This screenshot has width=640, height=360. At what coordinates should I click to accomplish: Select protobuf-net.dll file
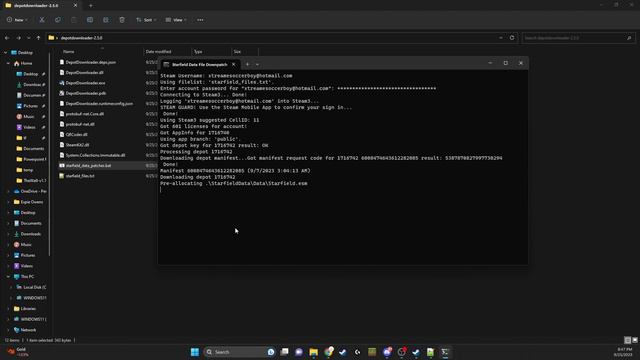[80, 124]
